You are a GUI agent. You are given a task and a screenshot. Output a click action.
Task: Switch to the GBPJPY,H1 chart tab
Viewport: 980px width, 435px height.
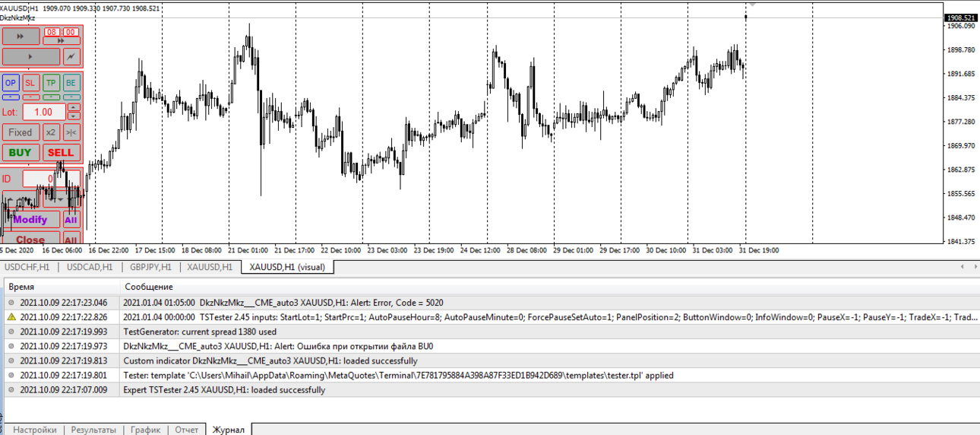point(150,267)
